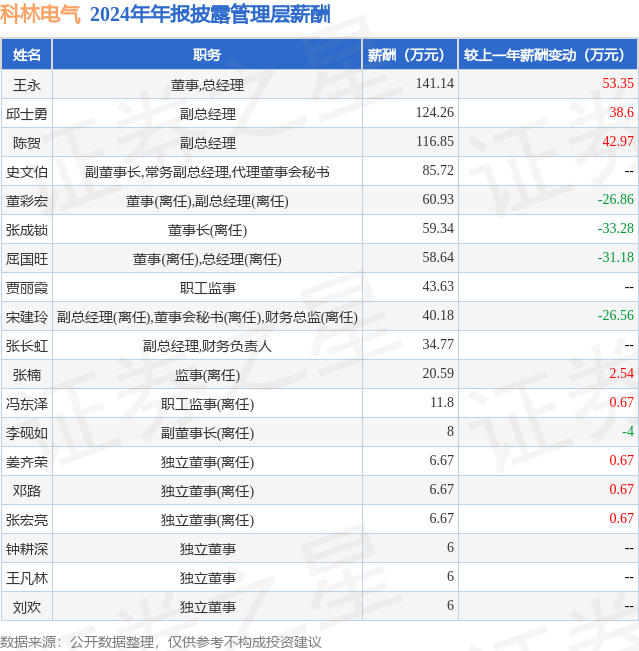Click salary change value -31.18
Image resolution: width=639 pixels, height=651 pixels.
616,258
